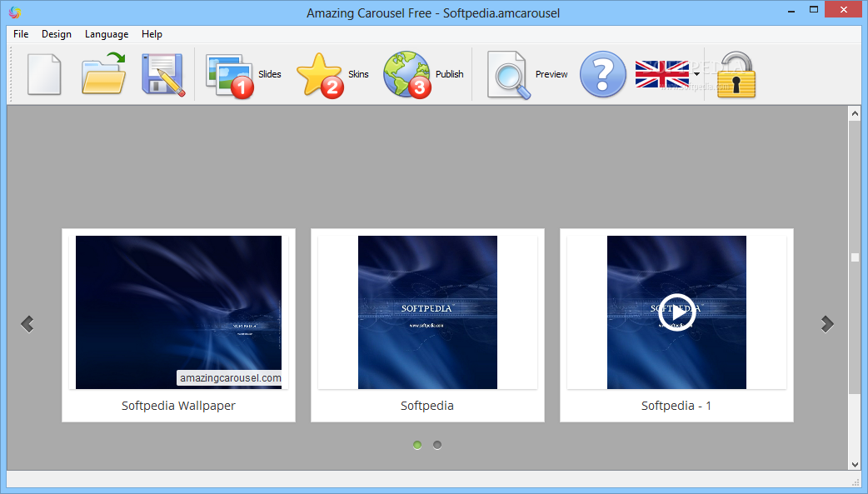Open the File menu
Screen dimensions: 868x494
click(x=21, y=34)
